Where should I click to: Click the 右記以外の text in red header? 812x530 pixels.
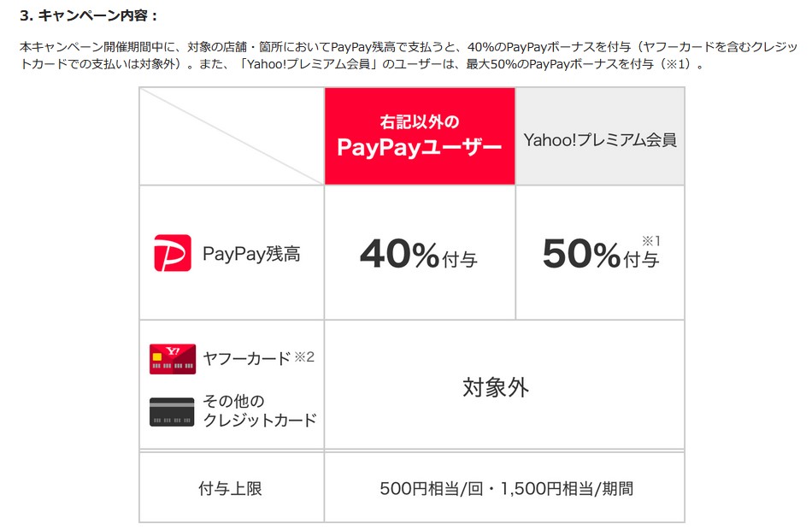coord(420,122)
